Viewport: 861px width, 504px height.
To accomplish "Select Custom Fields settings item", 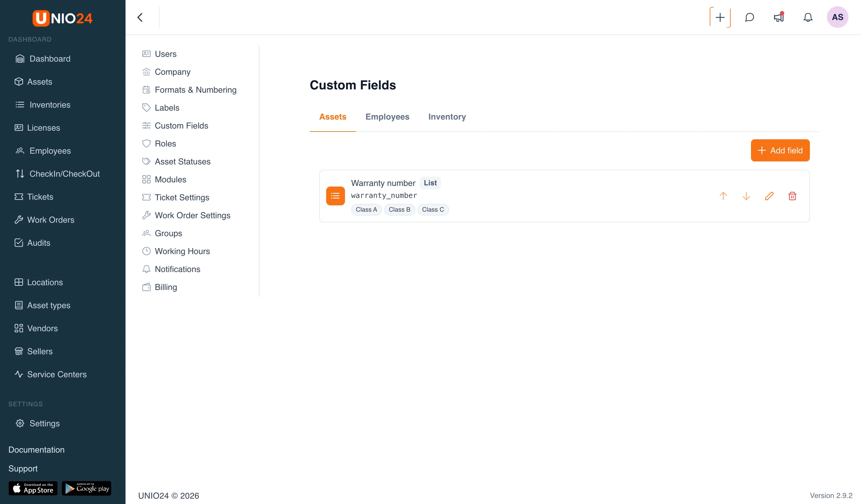I will tap(175, 126).
